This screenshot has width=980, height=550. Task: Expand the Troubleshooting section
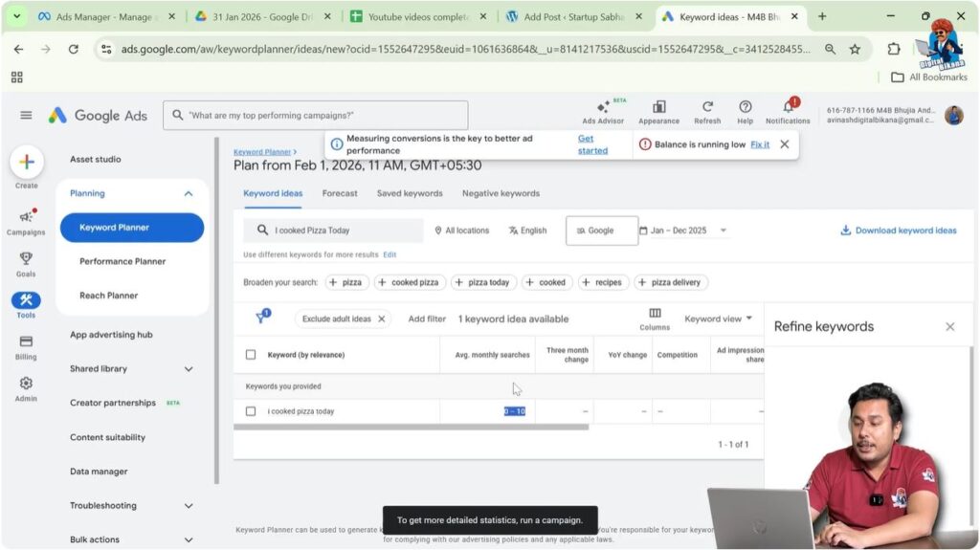(x=189, y=506)
